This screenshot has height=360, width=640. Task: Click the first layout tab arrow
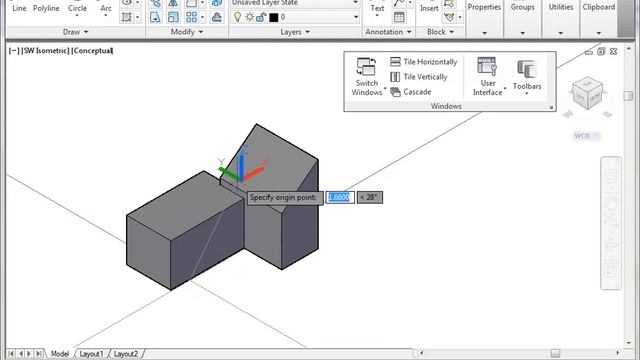tap(11, 353)
